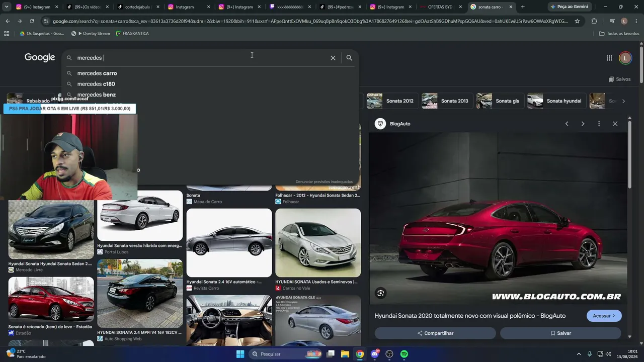Open the weather widget on the taskbar
The height and width of the screenshot is (362, 644).
pyautogui.click(x=26, y=354)
